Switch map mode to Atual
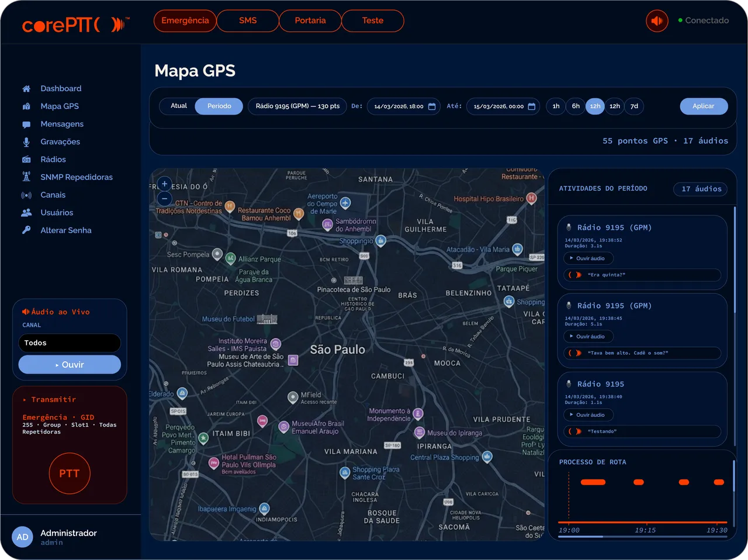The image size is (748, 560). click(x=179, y=106)
